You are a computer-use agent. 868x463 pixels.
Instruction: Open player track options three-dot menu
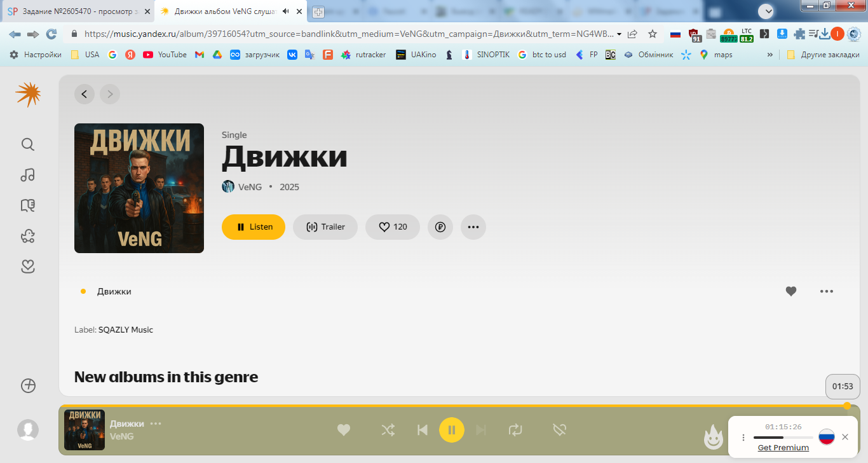[x=156, y=424]
